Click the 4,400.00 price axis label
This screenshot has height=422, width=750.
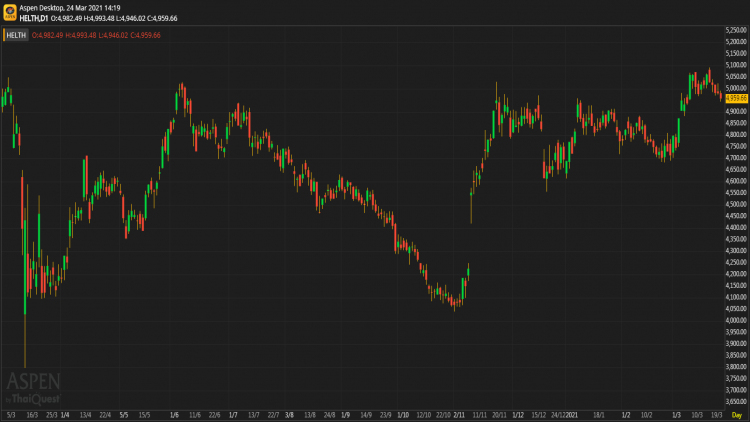pos(736,227)
